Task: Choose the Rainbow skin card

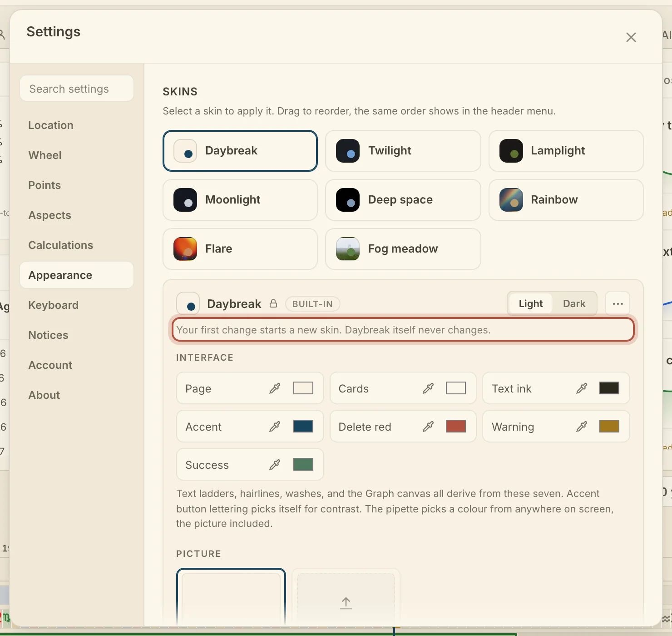Action: 566,200
